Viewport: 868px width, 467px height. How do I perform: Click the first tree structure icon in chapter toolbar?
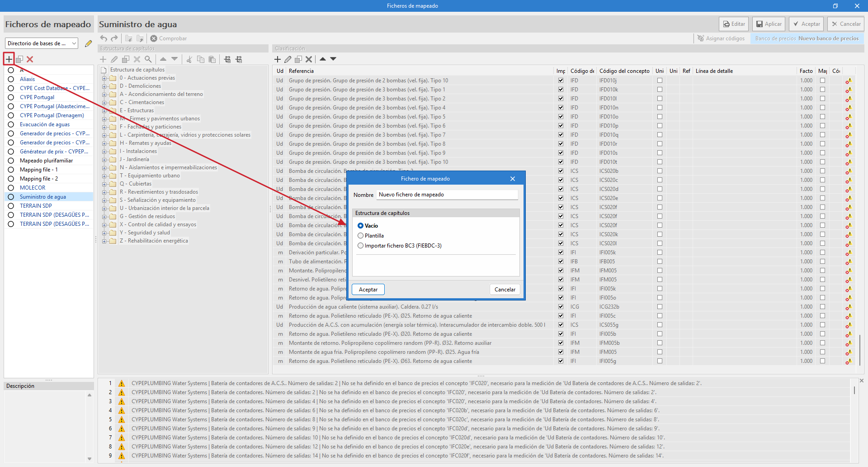[x=227, y=59]
